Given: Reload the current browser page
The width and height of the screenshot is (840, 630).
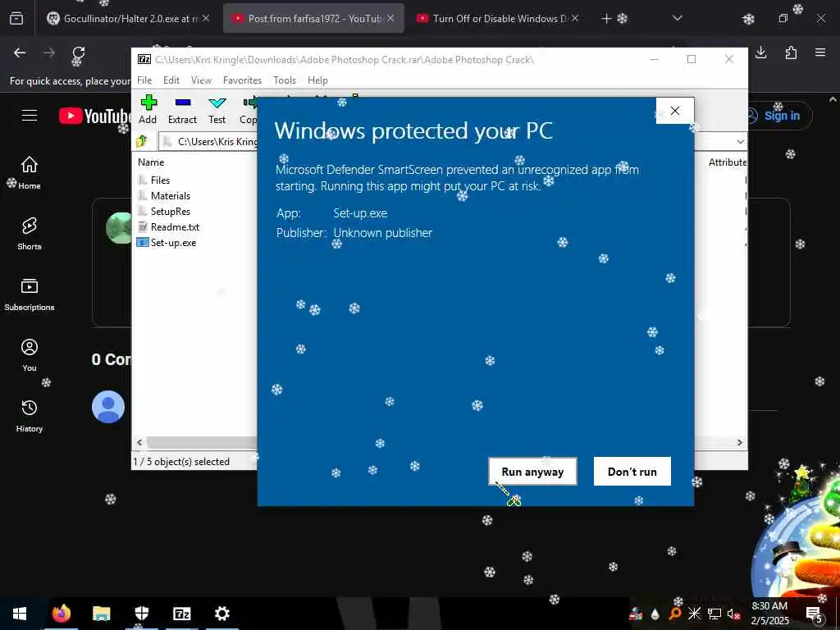Looking at the screenshot, I should (79, 52).
